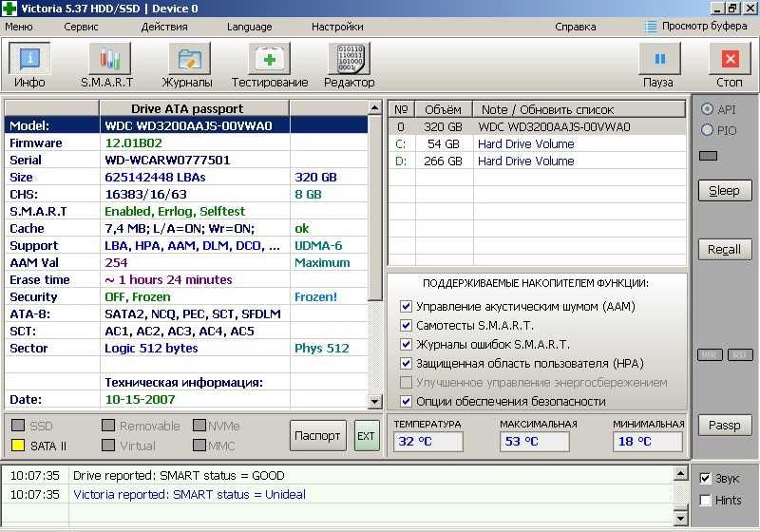This screenshot has width=760, height=532.
Task: Click the passport table scrollbar thumb
Action: [374, 208]
